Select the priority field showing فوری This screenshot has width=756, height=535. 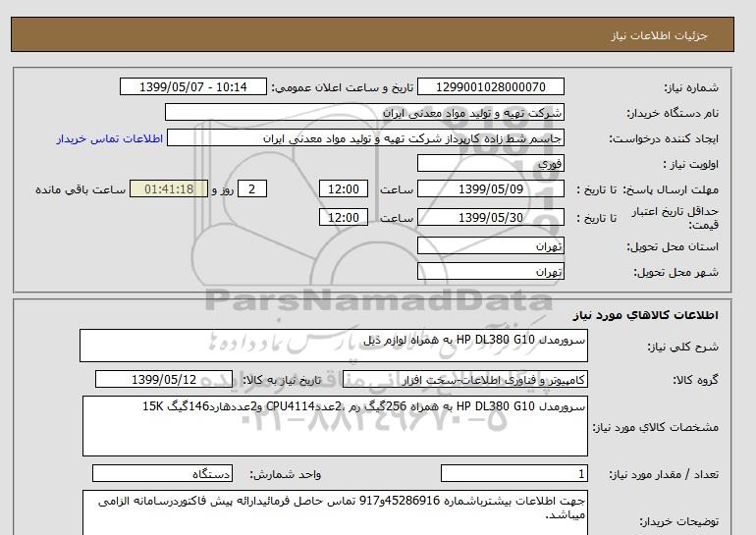point(490,163)
